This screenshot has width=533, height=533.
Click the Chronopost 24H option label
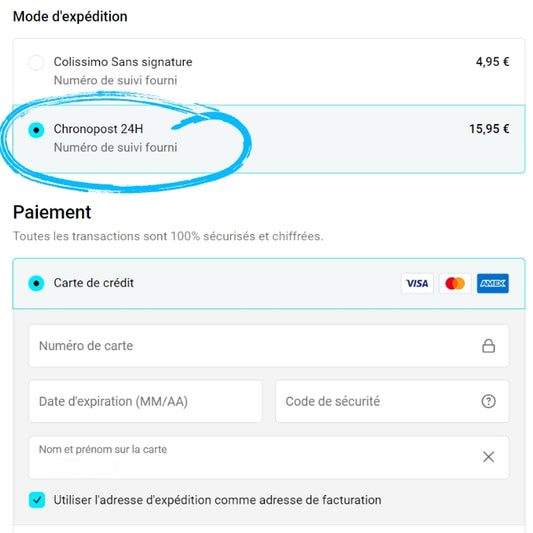pyautogui.click(x=98, y=129)
